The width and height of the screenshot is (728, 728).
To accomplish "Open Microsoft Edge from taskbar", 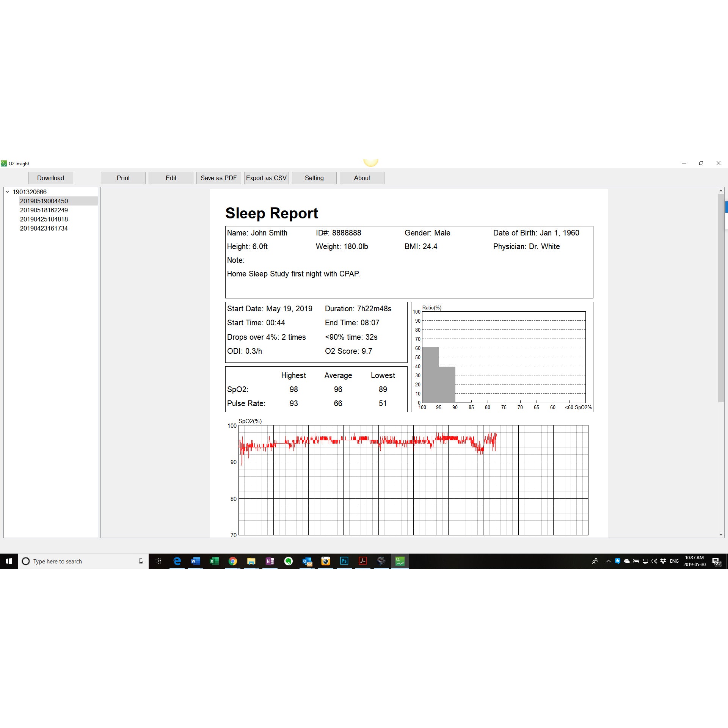I will (x=177, y=560).
